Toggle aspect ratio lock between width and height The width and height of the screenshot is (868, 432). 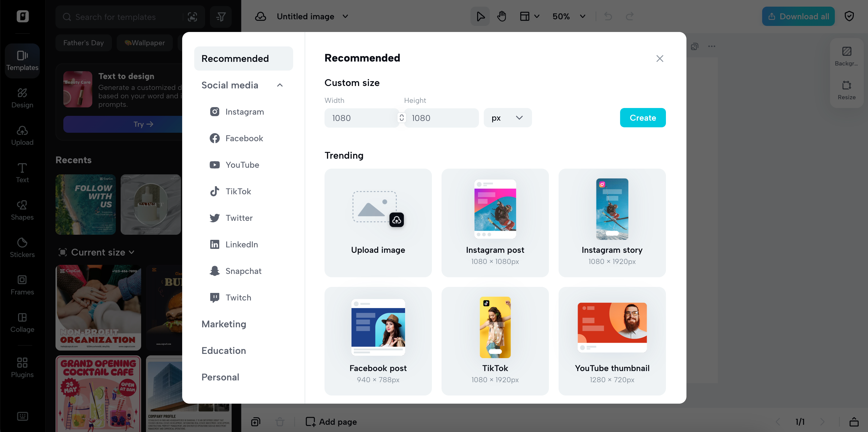401,118
